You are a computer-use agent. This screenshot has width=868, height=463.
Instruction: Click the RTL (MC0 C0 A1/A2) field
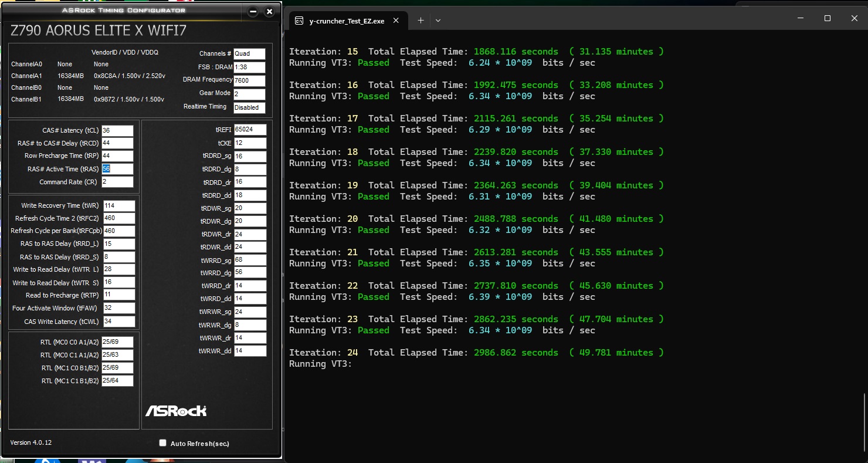117,342
